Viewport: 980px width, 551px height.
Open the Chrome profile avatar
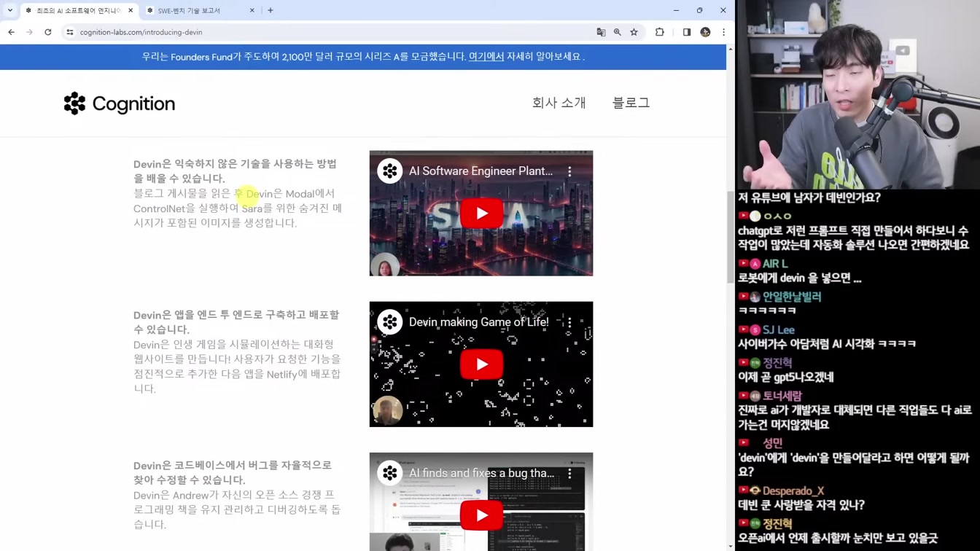coord(705,32)
